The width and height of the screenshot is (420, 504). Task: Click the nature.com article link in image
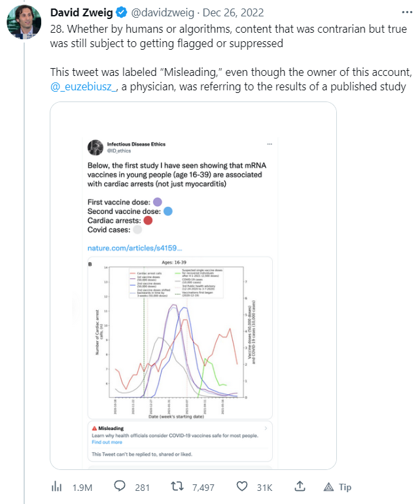[x=134, y=249]
